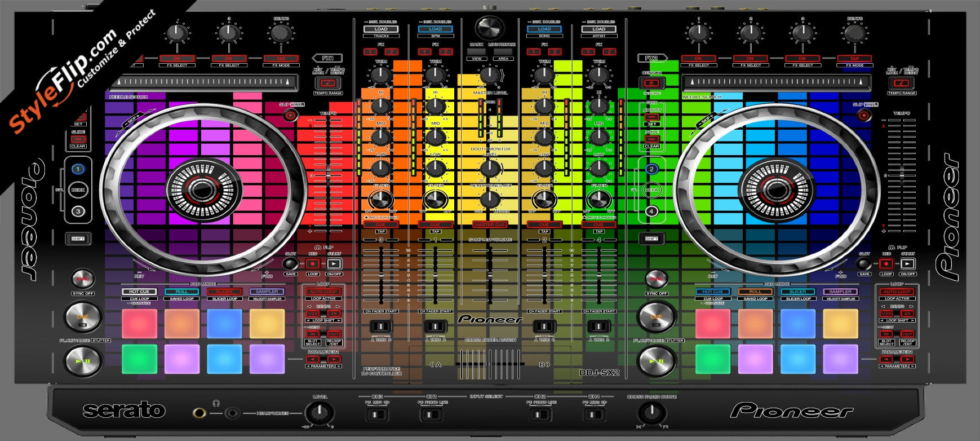Activate SLICER pad mode on left deck
Screen dimensions: 980x441
point(224,292)
